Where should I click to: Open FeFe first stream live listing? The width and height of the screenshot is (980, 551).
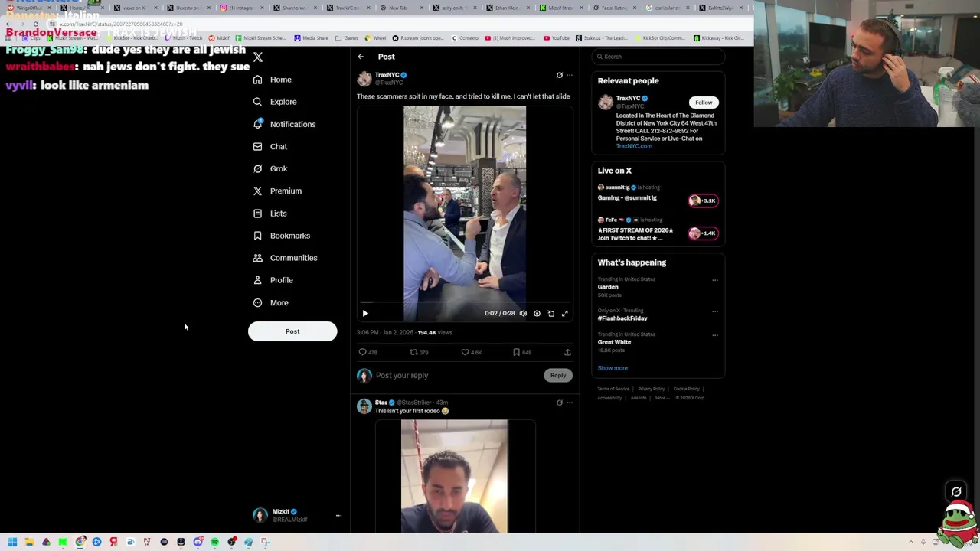tap(658, 228)
